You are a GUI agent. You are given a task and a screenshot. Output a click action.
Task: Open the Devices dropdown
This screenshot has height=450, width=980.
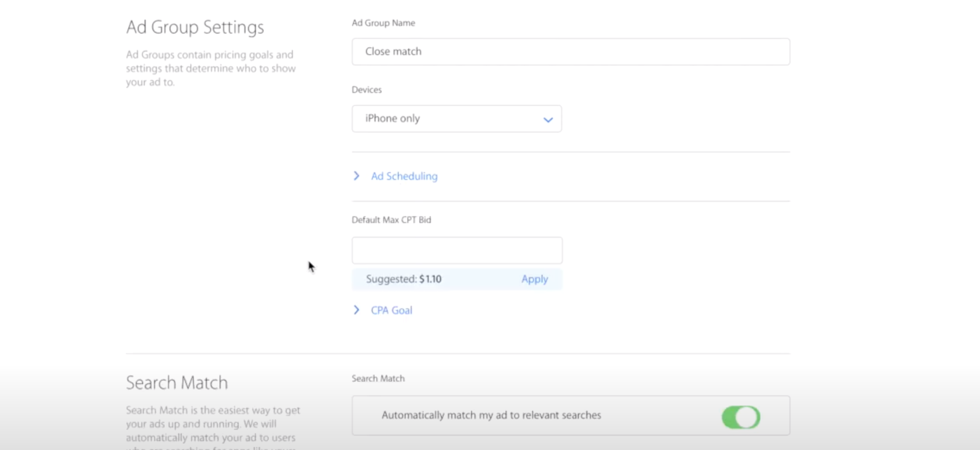point(456,119)
